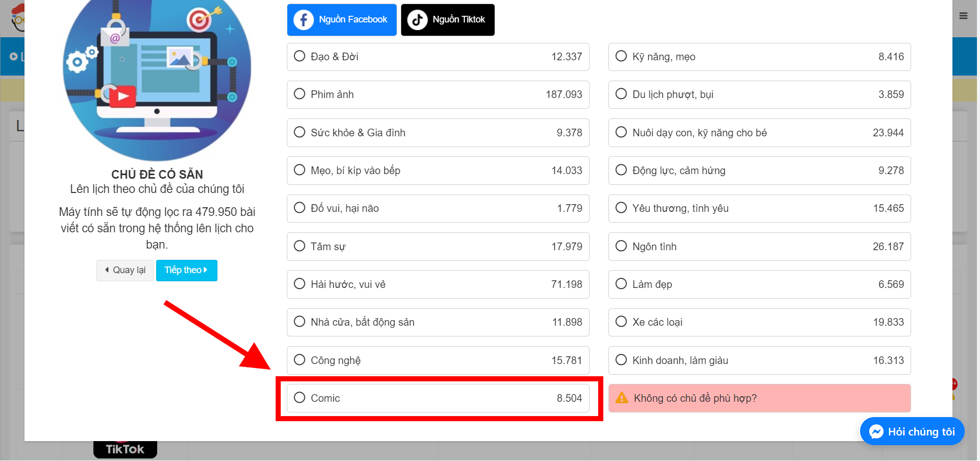Click the CHỦ ĐỀ CÓ SẴN heading
Image resolution: width=980 pixels, height=461 pixels.
157,174
